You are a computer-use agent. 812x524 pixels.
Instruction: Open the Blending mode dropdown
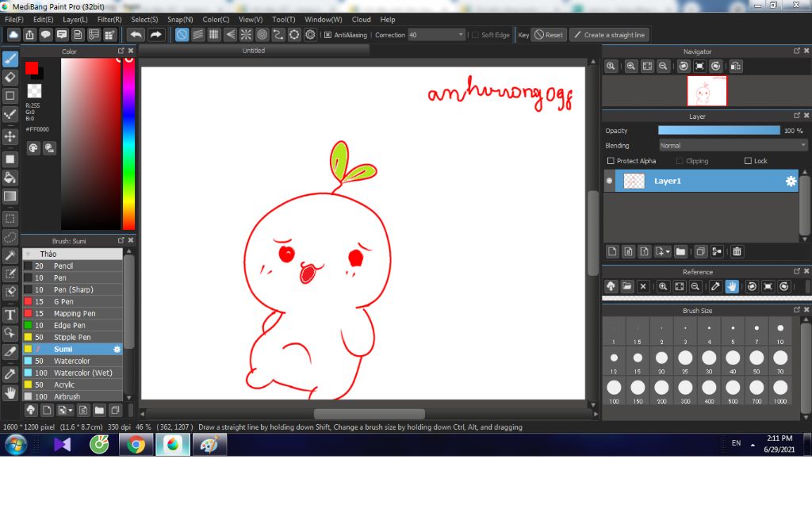coord(733,146)
